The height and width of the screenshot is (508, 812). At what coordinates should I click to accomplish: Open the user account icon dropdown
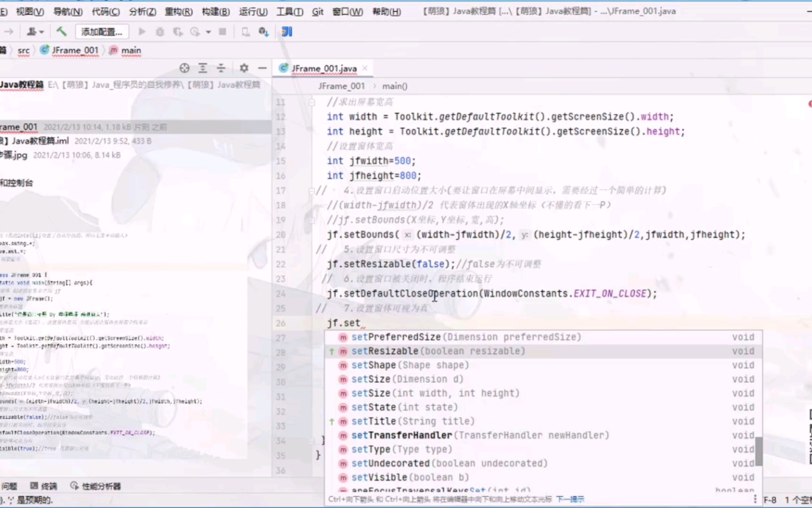click(x=35, y=32)
